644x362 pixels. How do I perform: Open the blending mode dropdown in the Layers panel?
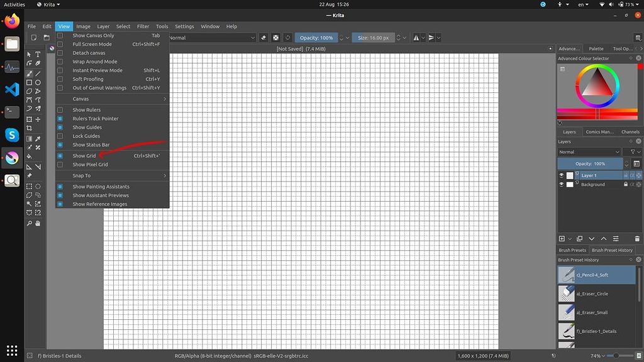588,151
